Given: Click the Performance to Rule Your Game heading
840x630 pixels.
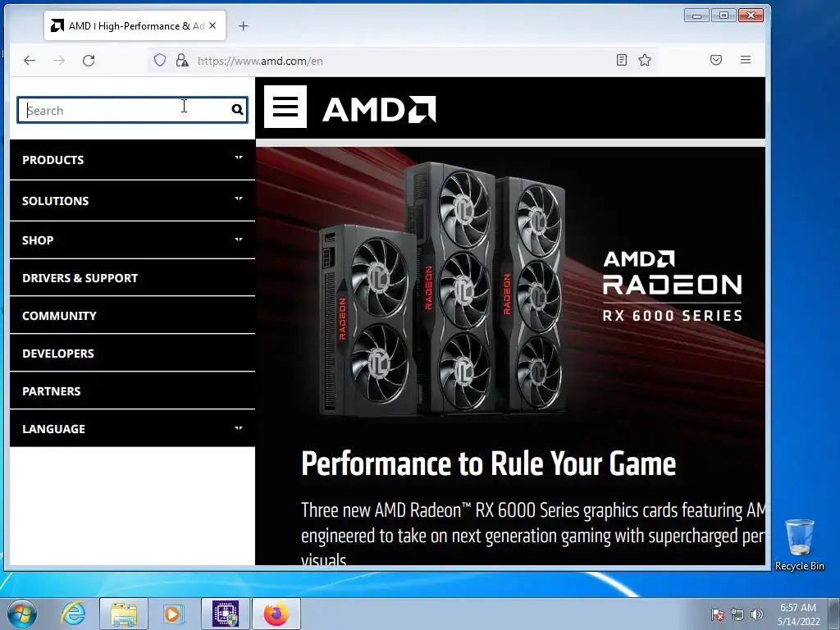Looking at the screenshot, I should point(488,463).
